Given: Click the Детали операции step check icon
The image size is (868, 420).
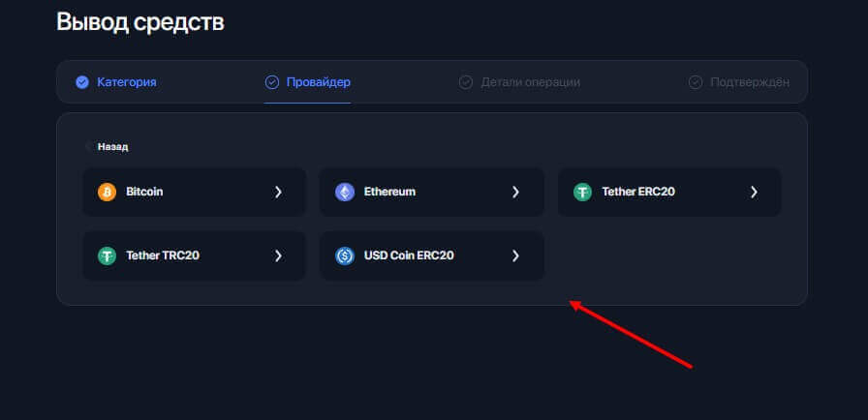Looking at the screenshot, I should point(465,82).
